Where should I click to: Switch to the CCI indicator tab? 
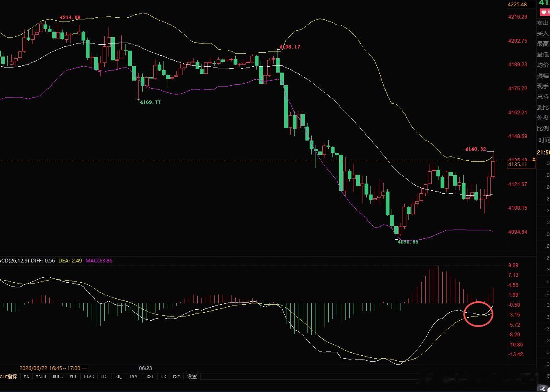tap(104, 376)
